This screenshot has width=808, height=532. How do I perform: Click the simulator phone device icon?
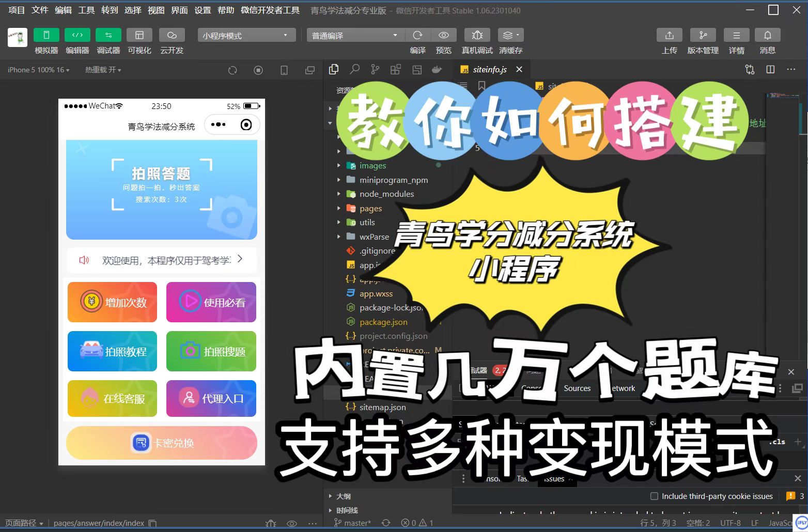(284, 70)
